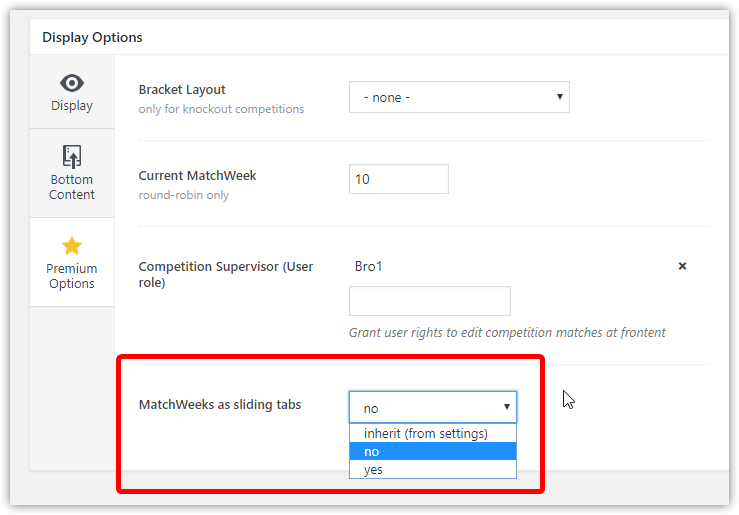Click the eye icon in Display tab

pyautogui.click(x=72, y=83)
